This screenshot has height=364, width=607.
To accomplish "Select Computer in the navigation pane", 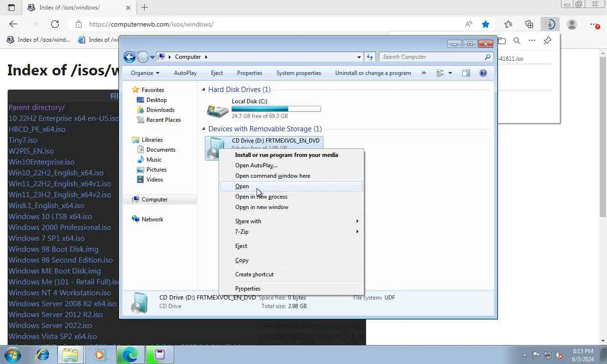I will [155, 200].
